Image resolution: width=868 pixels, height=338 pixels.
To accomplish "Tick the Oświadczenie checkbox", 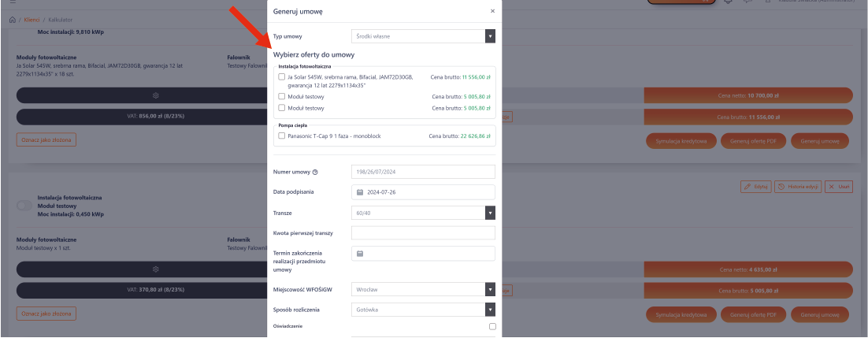I will [492, 326].
